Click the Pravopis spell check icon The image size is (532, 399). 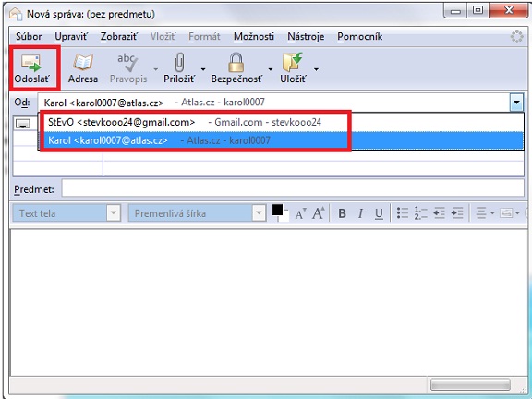(x=127, y=63)
